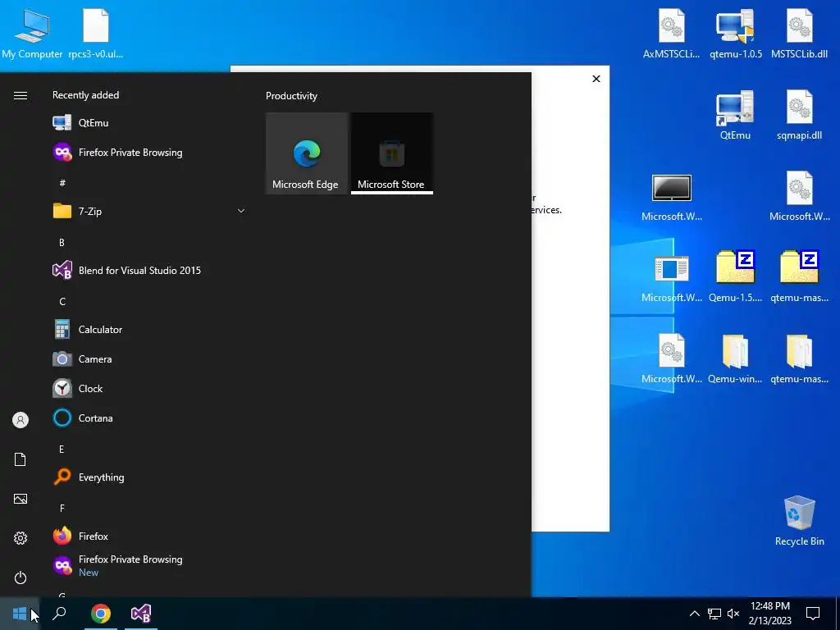This screenshot has height=630, width=840.
Task: Open Settings gear in Start menu
Action: 21,538
